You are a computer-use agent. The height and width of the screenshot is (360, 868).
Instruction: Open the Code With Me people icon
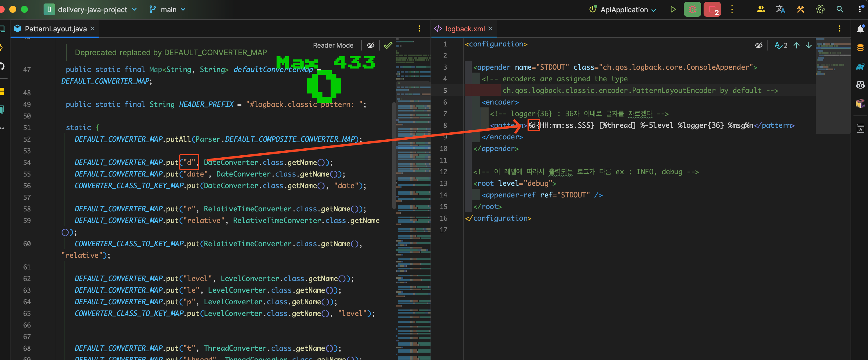(761, 9)
